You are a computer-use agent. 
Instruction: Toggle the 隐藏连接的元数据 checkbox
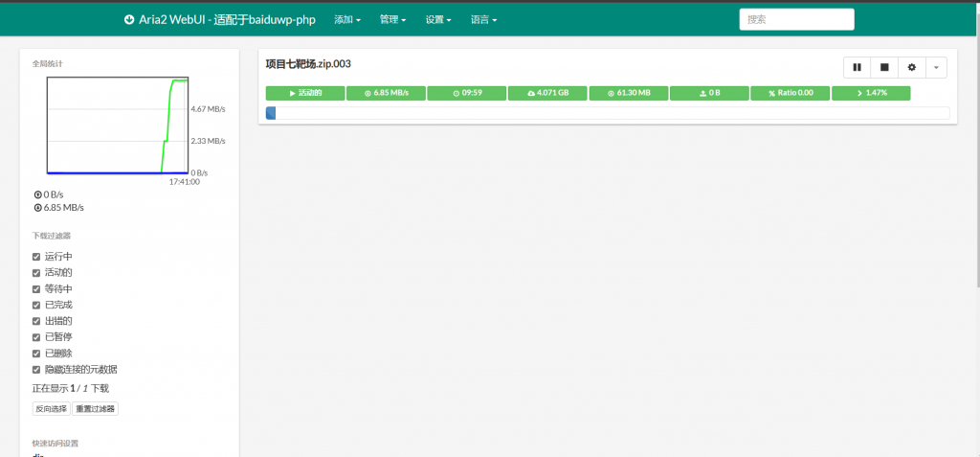point(36,370)
